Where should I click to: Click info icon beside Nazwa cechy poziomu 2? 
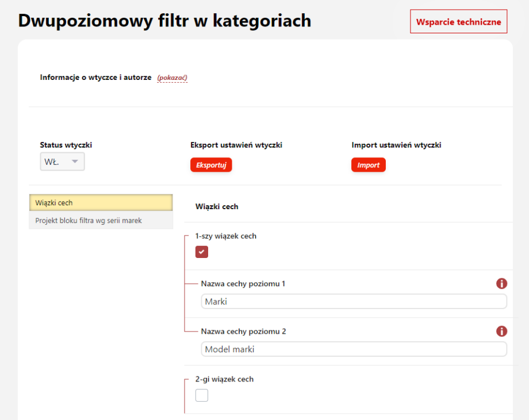click(x=501, y=332)
